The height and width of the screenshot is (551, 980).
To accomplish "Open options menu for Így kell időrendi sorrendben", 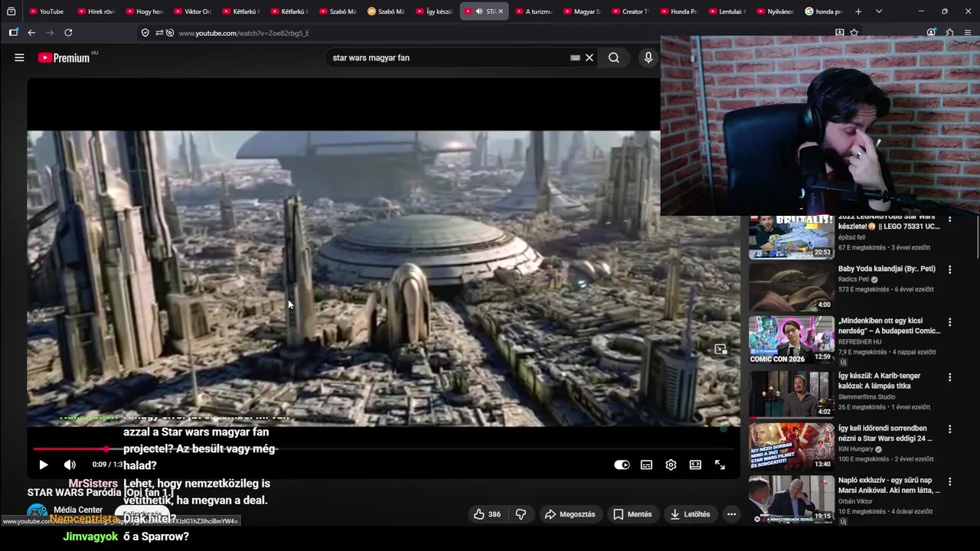I will pyautogui.click(x=949, y=429).
